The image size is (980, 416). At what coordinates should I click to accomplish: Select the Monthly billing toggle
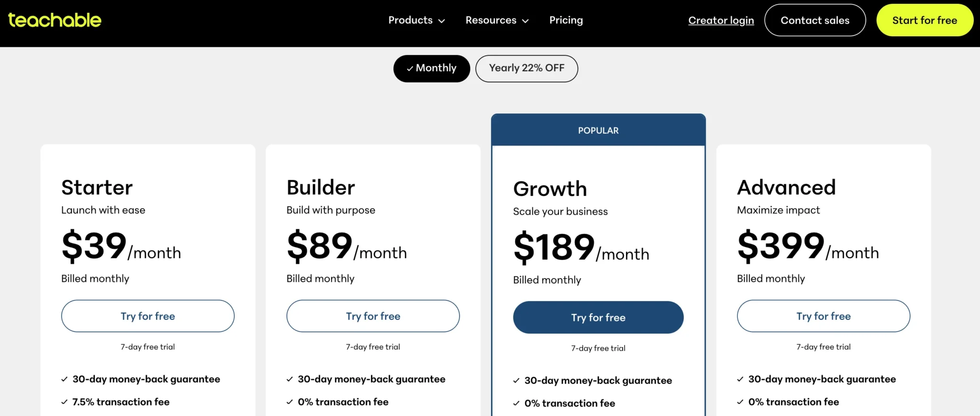(431, 68)
